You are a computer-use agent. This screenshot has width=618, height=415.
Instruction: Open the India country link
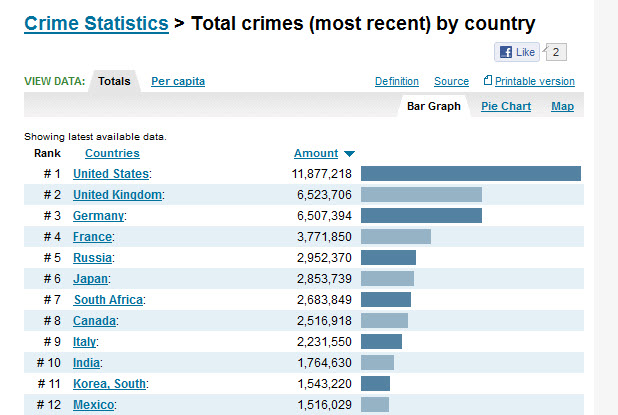(x=86, y=363)
